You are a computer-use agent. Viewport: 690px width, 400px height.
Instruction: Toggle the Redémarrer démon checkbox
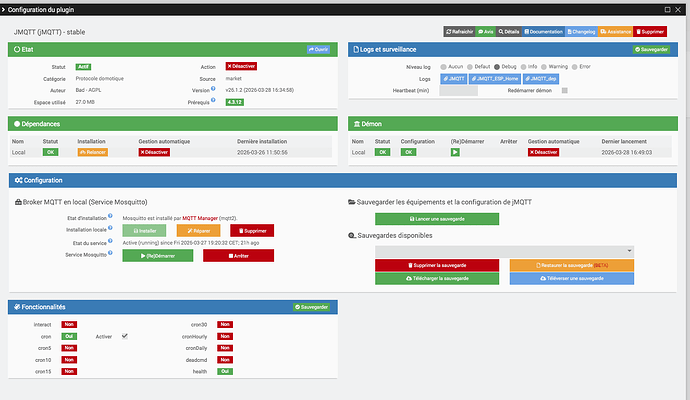(565, 91)
